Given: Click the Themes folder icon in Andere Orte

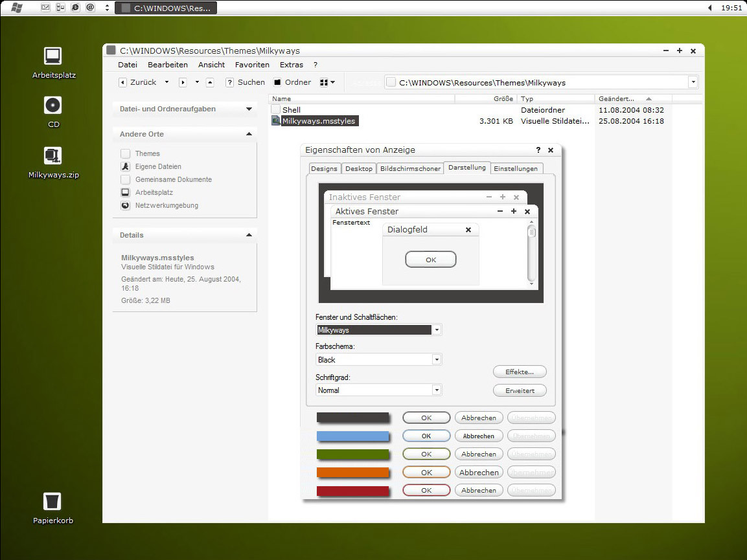Looking at the screenshot, I should tap(125, 153).
